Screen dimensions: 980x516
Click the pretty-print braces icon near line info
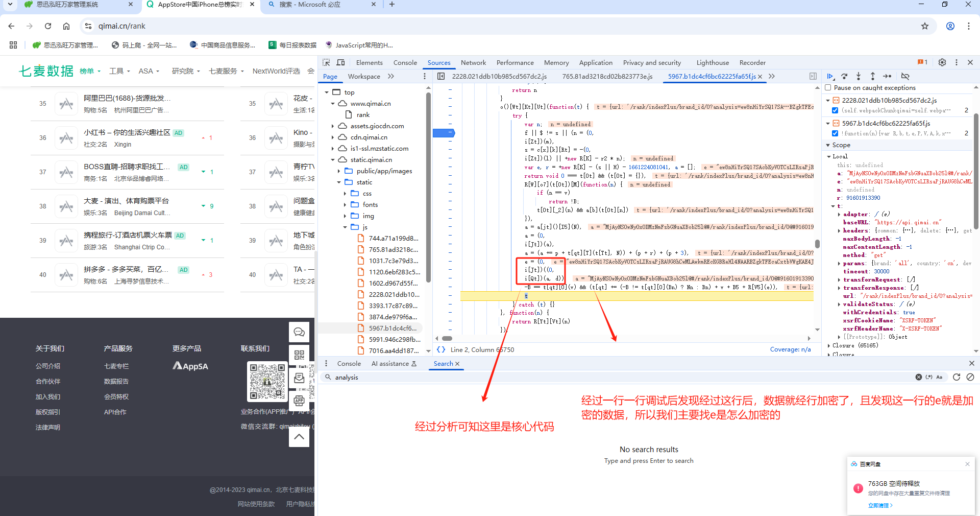[441, 349]
